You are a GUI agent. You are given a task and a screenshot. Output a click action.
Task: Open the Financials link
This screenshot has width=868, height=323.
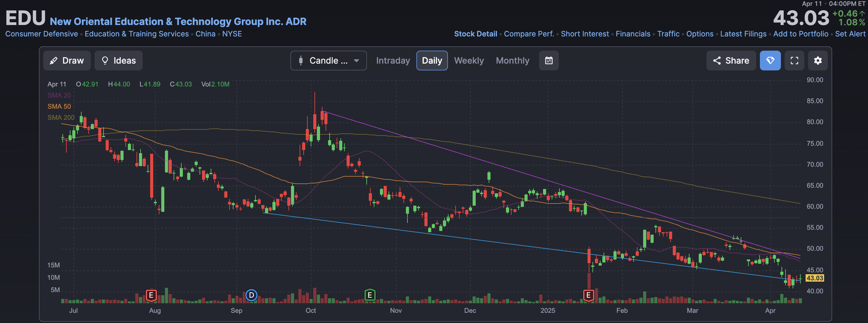point(633,34)
